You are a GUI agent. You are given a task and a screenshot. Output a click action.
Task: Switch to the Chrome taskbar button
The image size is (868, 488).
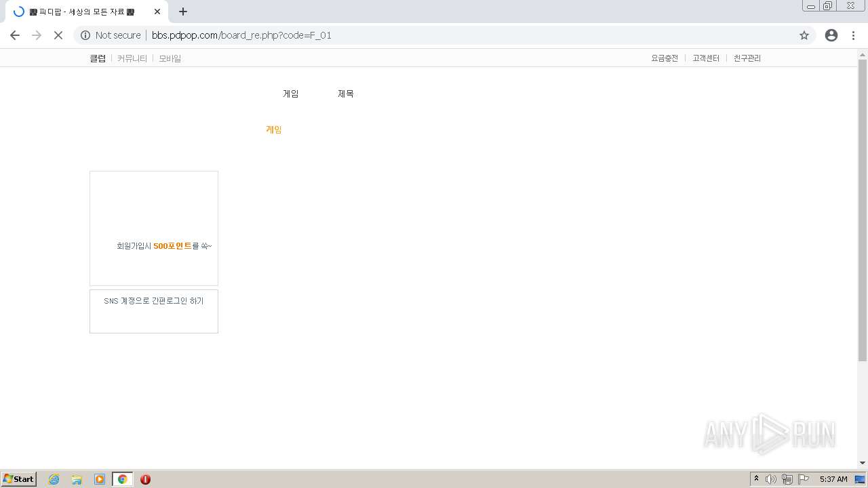(x=123, y=479)
